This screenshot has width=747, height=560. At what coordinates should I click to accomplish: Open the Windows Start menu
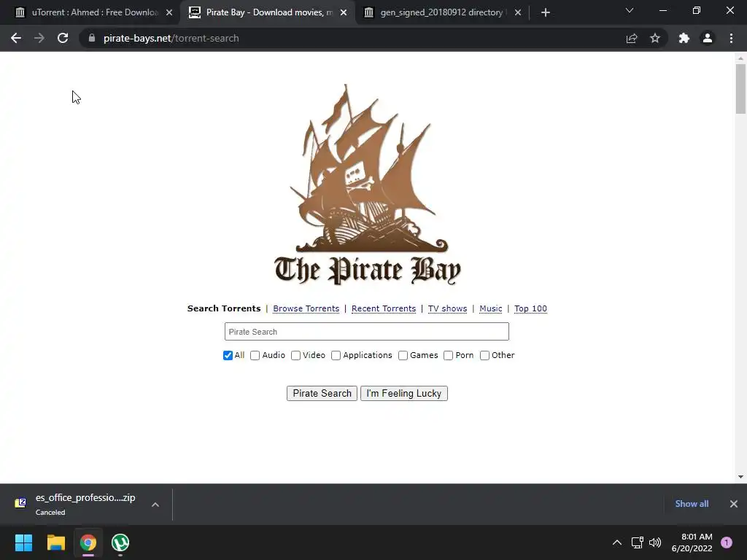click(x=23, y=542)
